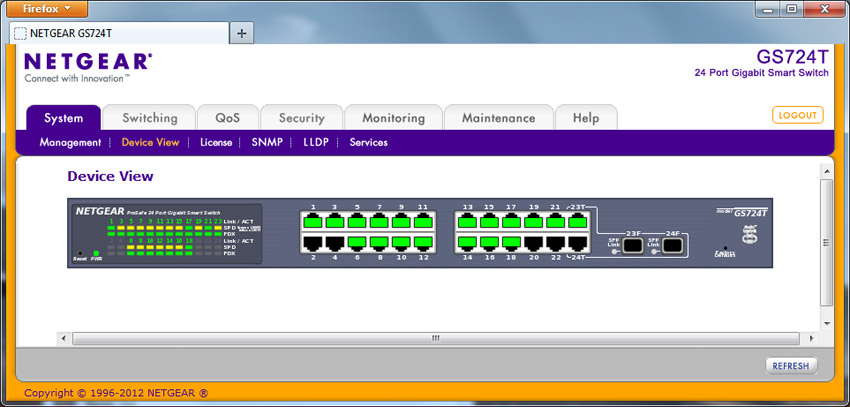Open LLDP submenu
The image size is (850, 407).
(316, 143)
